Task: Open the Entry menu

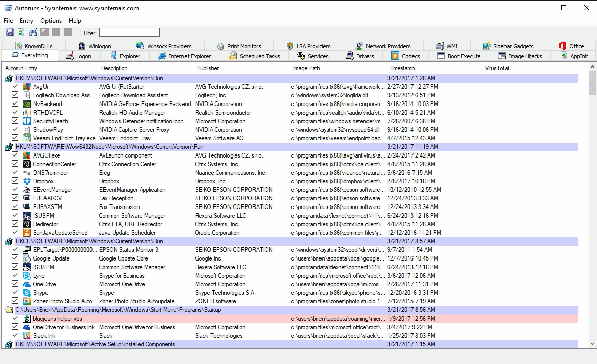Action: coord(26,21)
